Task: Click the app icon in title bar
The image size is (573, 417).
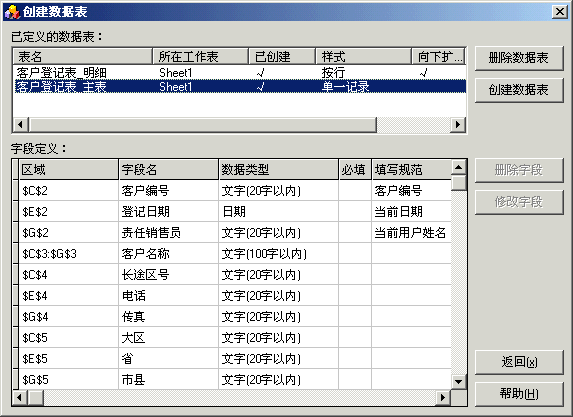Action: [x=12, y=12]
